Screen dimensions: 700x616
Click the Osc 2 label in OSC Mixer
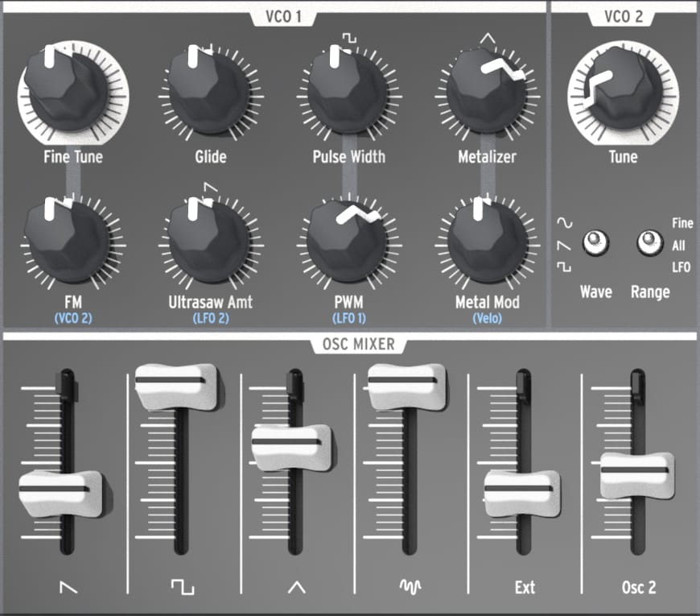click(639, 587)
